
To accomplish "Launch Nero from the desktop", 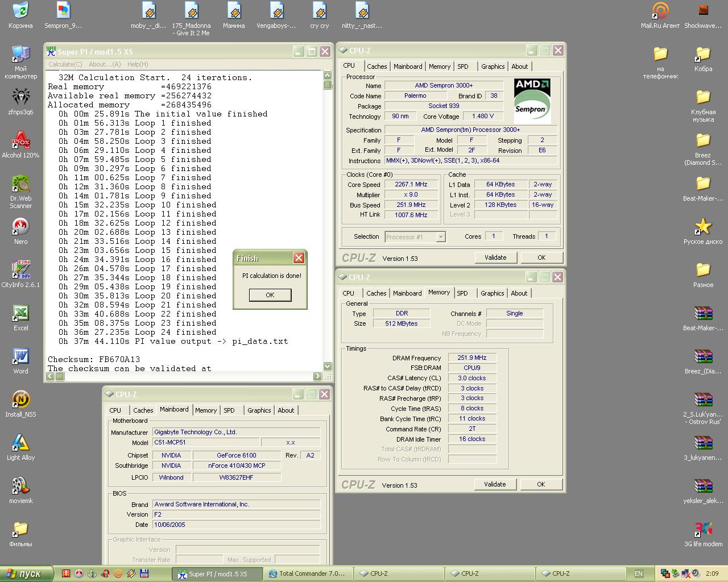I will coord(20,231).
